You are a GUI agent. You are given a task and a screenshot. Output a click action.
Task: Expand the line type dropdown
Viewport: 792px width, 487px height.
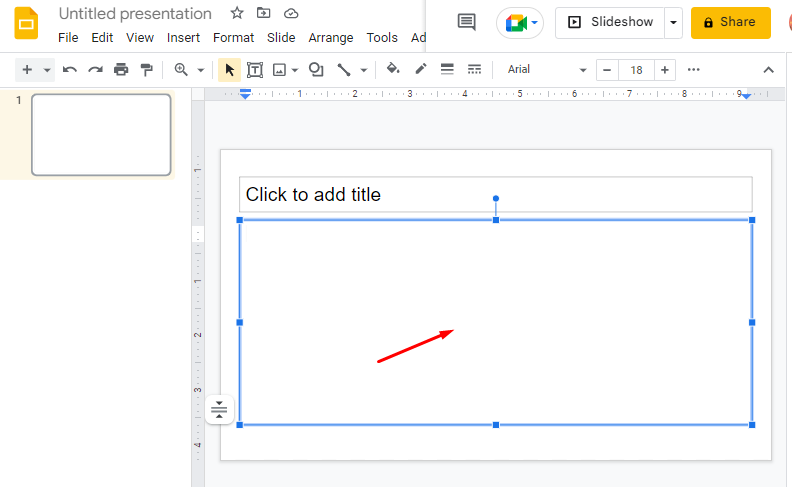[x=364, y=70]
